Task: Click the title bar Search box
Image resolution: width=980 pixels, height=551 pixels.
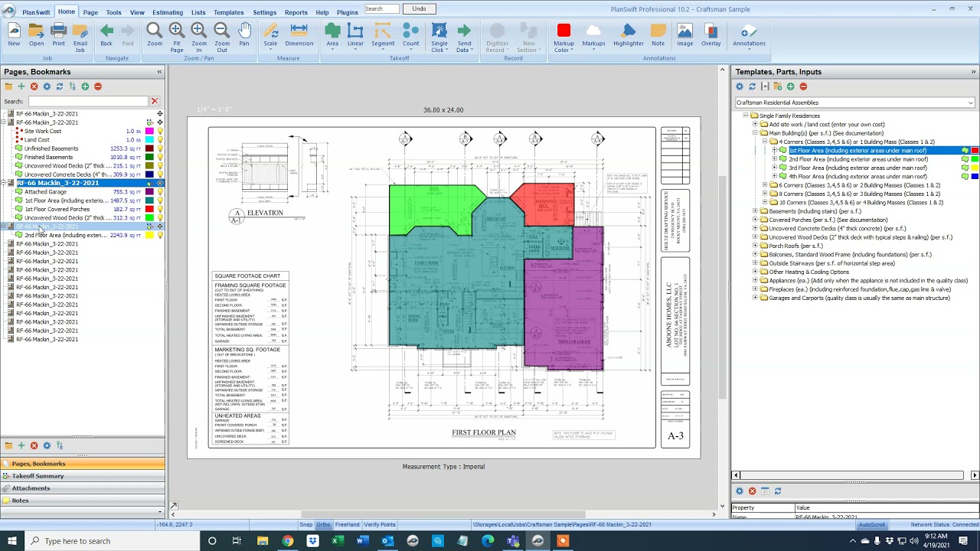Action: coord(381,8)
